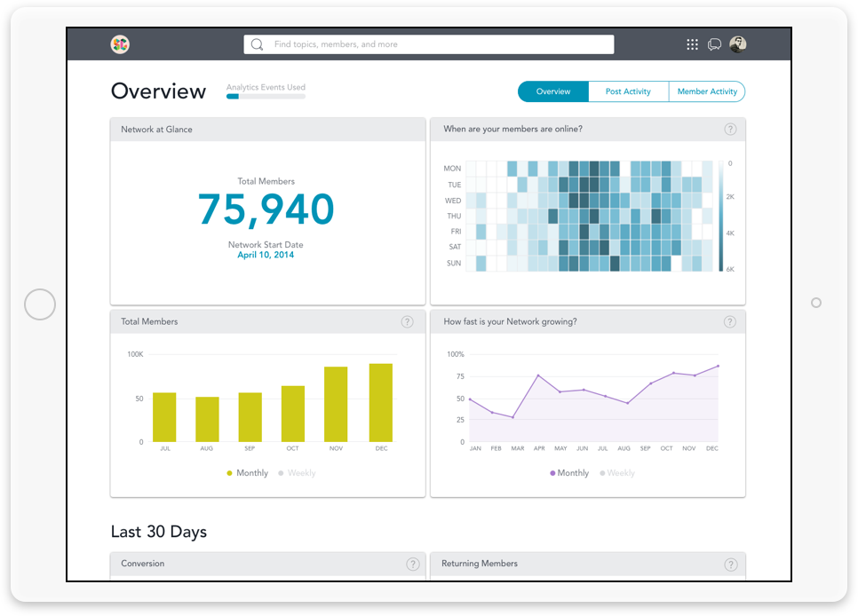Click help icon on Returning Members card

tap(730, 564)
